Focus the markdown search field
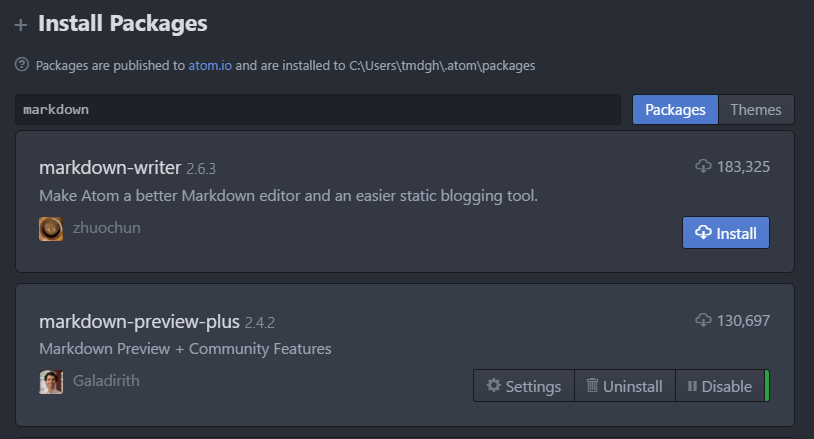The width and height of the screenshot is (814, 439). coord(318,109)
